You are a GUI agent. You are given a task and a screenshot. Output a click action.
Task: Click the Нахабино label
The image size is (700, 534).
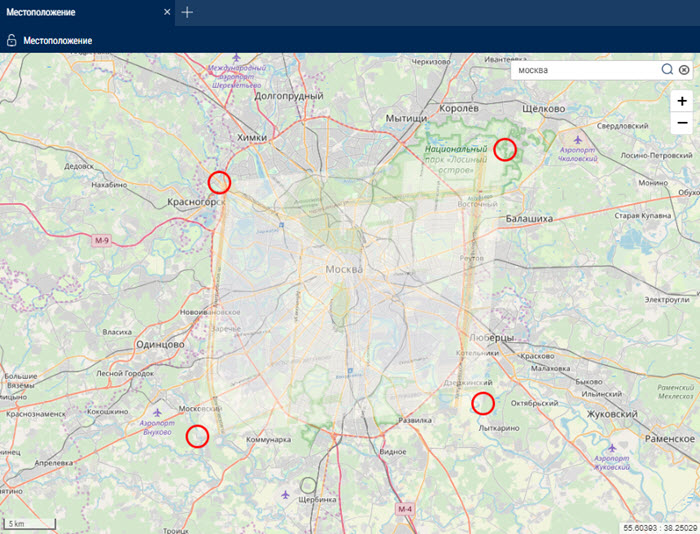coord(109,185)
